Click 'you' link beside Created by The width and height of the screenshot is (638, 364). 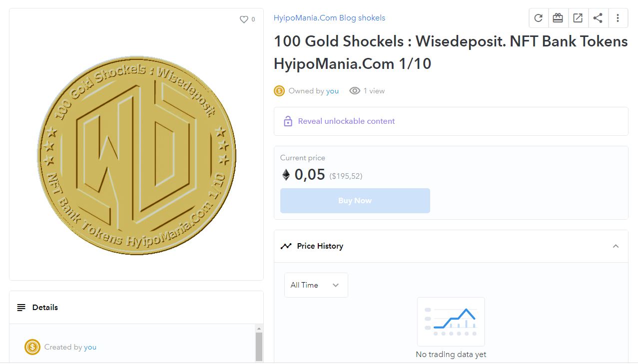(90, 347)
